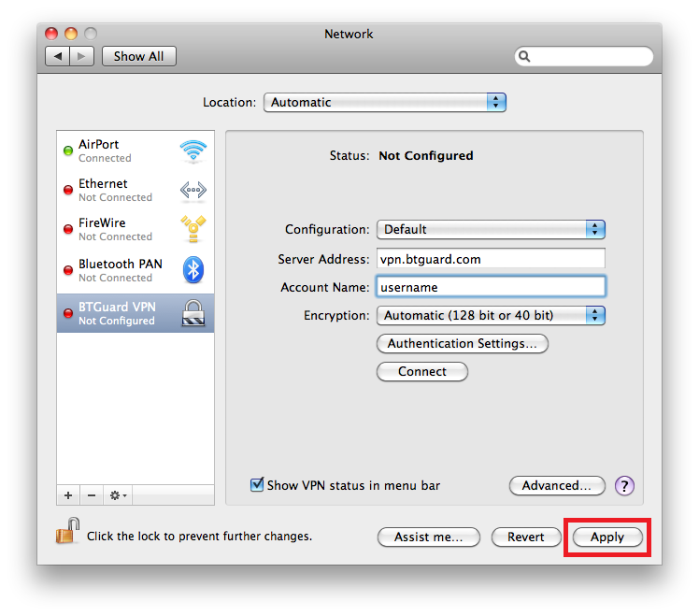Open the Encryption dropdown menu
This screenshot has width=699, height=616.
click(491, 315)
